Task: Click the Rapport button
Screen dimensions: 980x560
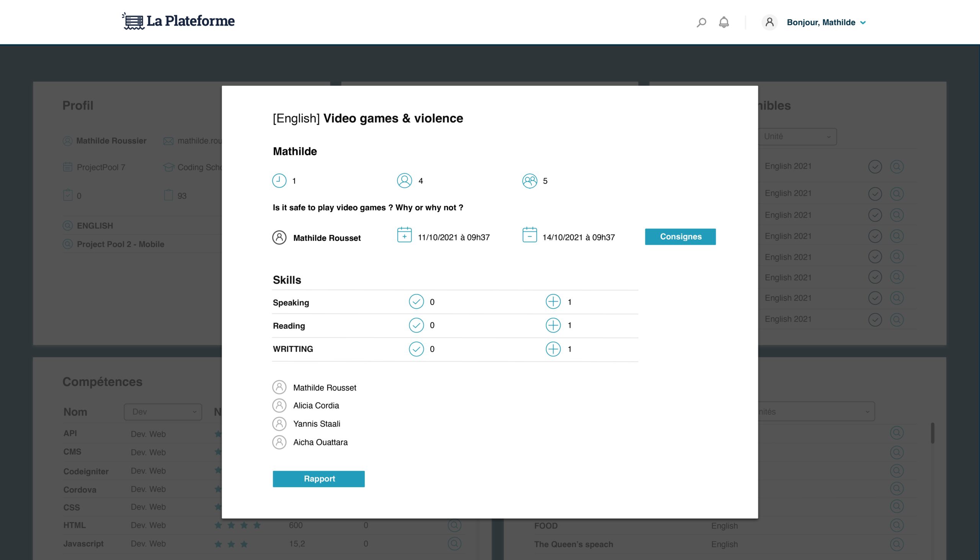Action: pos(318,479)
